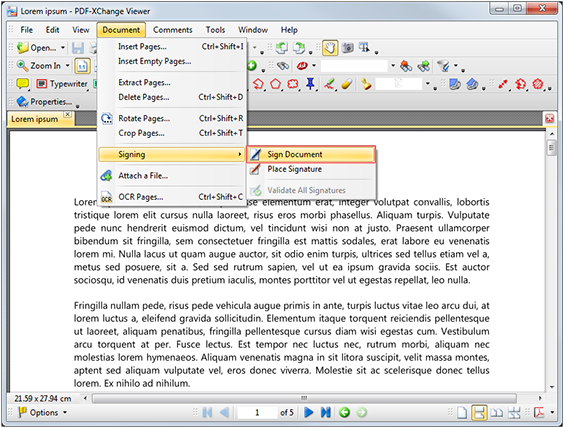Screen dimensions: 564x428
Task: Click the search options filter icon
Action: coord(443,66)
